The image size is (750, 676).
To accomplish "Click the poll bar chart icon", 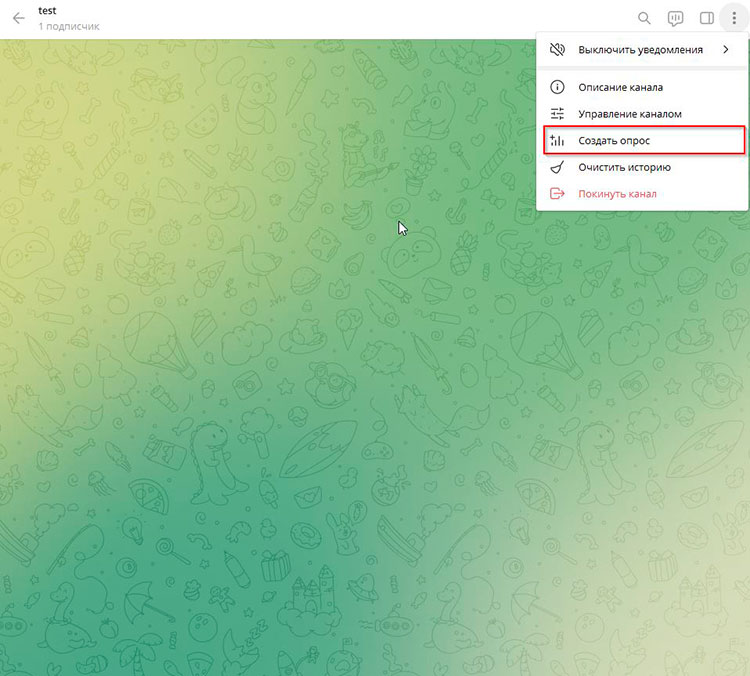I will (558, 141).
